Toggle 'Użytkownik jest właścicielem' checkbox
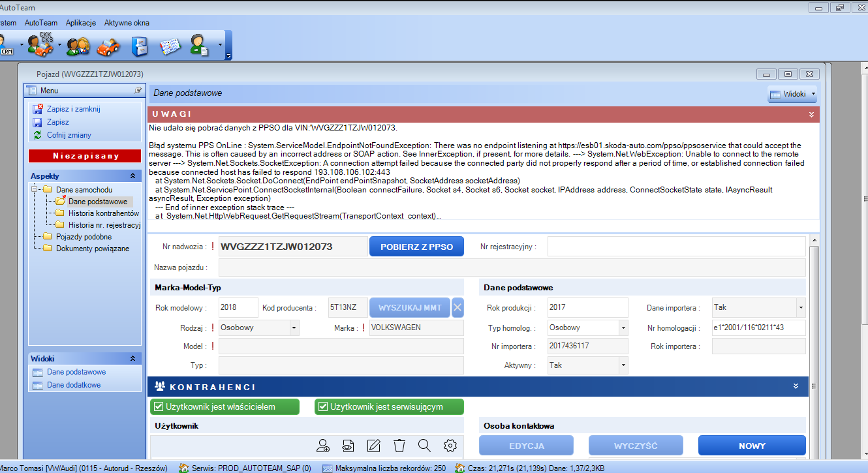The image size is (868, 473). (158, 407)
